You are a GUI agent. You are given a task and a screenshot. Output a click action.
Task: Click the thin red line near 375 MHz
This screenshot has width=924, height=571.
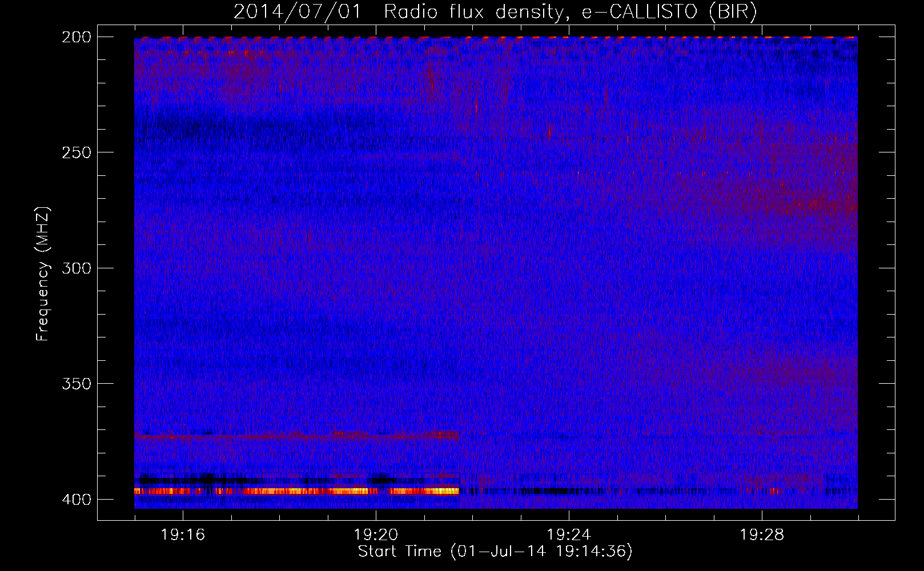[x=297, y=437]
